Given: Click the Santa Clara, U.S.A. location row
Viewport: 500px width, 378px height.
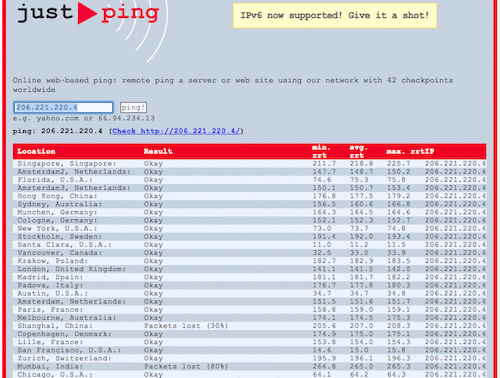Looking at the screenshot, I should click(x=249, y=245).
